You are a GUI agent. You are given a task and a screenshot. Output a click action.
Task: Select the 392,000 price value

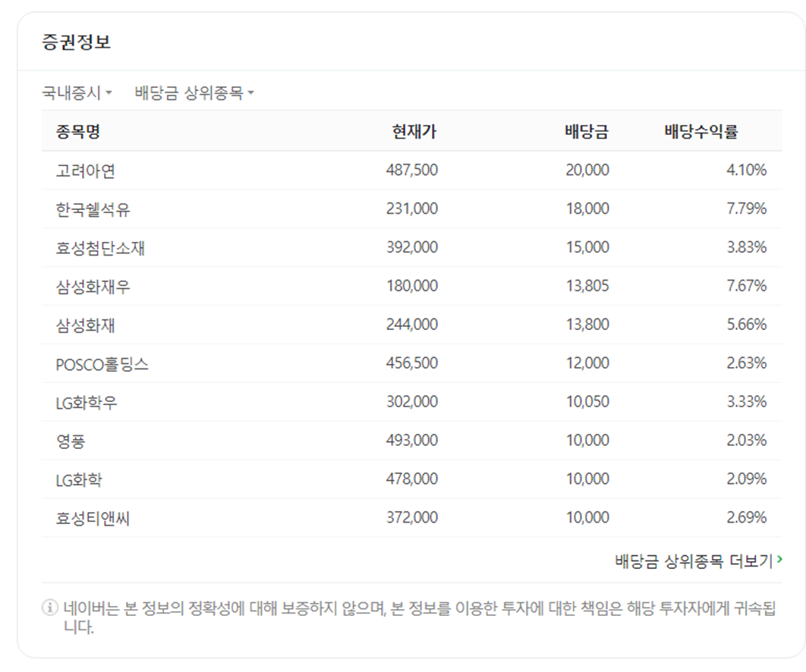[x=412, y=247]
